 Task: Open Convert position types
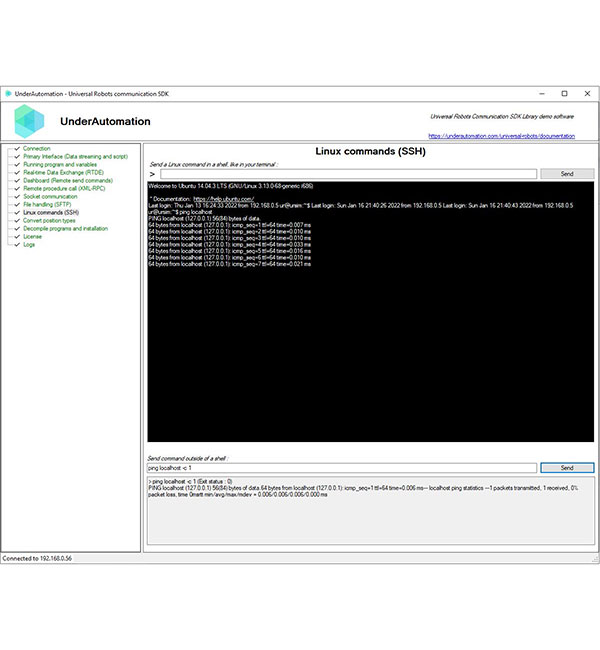click(x=49, y=221)
